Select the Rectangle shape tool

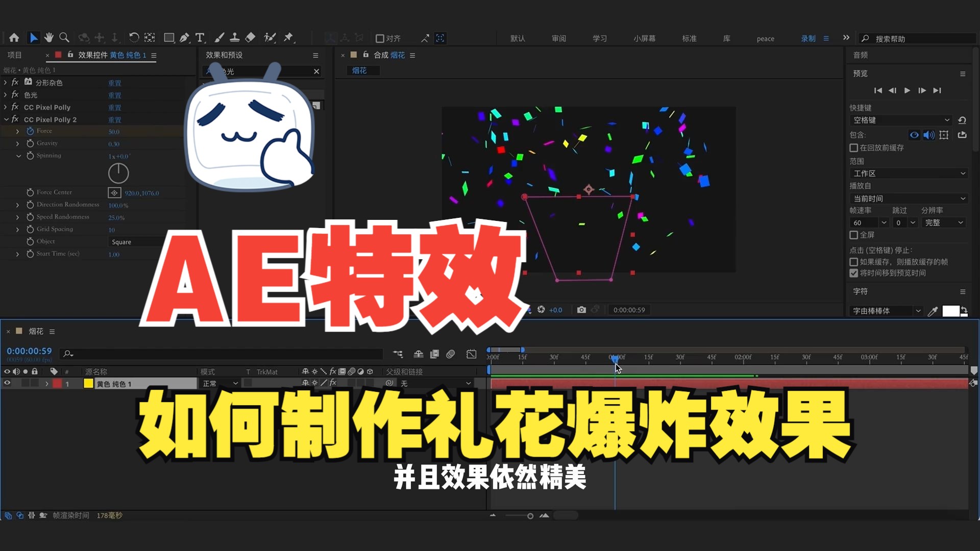point(168,38)
